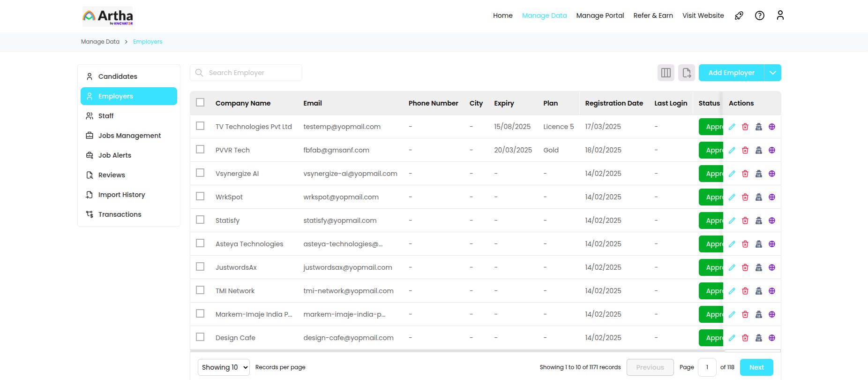This screenshot has height=380, width=868.
Task: Open the Showing 10 records dropdown
Action: click(224, 367)
